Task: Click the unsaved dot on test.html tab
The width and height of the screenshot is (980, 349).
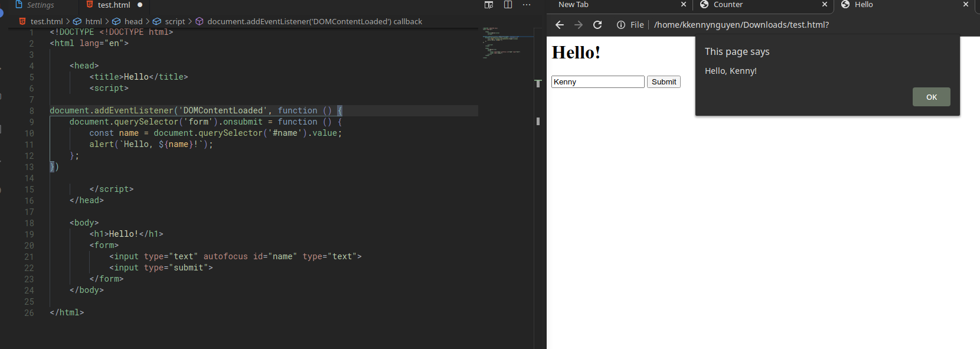Action: click(140, 5)
